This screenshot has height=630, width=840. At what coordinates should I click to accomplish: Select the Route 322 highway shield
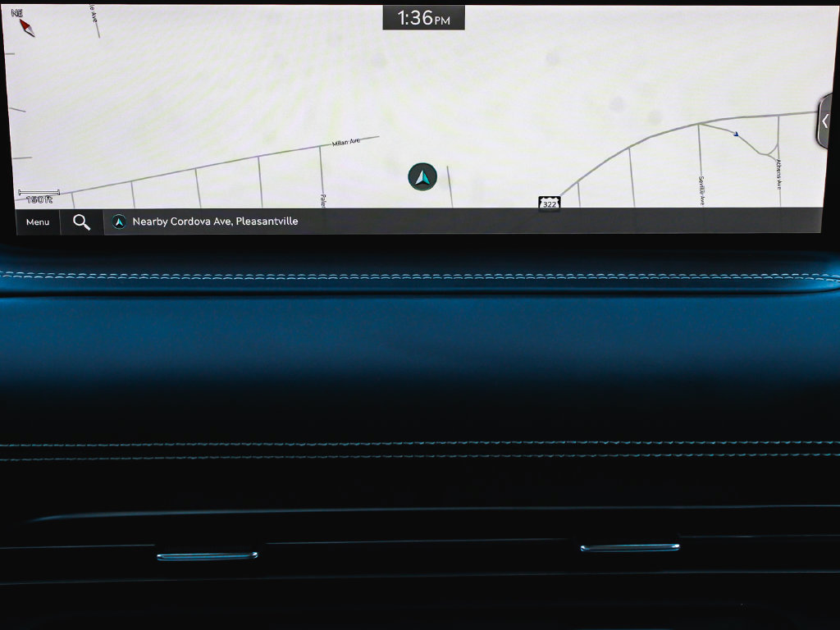click(549, 203)
